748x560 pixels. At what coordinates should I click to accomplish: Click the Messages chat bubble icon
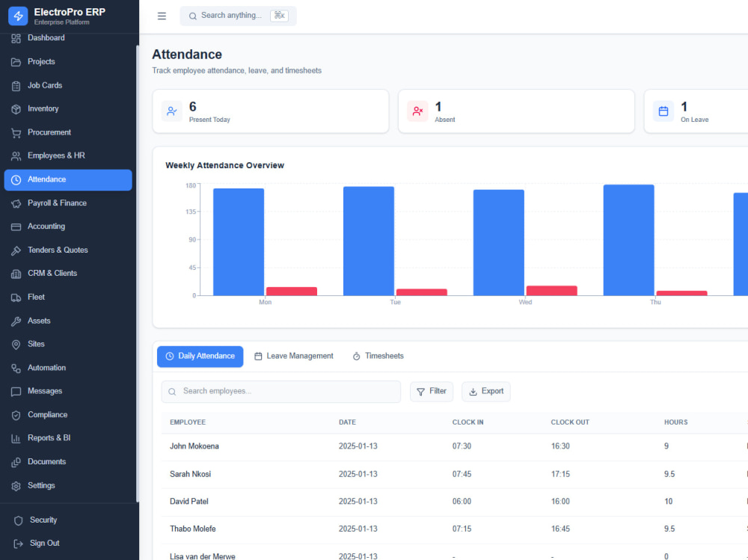coord(16,392)
